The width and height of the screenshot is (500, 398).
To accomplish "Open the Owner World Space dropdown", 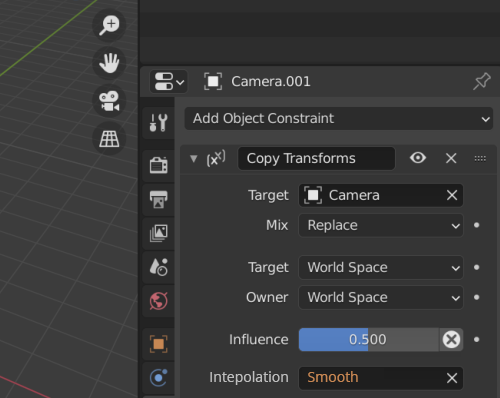I will tap(381, 298).
